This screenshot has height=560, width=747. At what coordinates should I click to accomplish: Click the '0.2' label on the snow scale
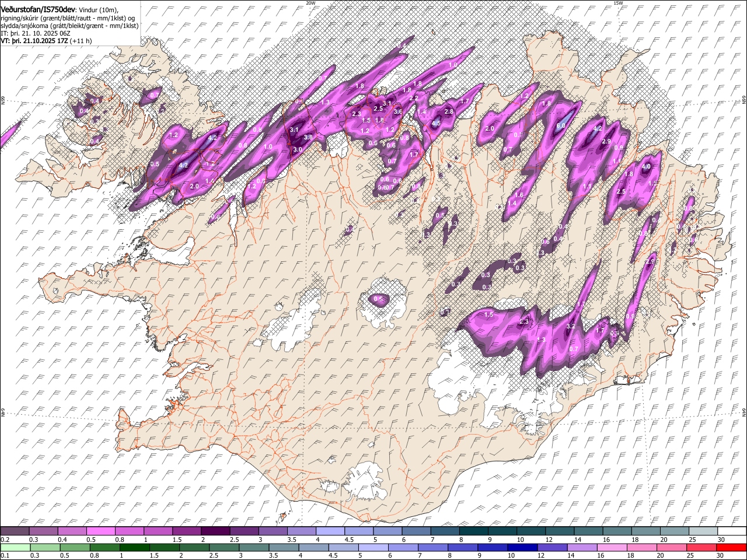pos(4,540)
